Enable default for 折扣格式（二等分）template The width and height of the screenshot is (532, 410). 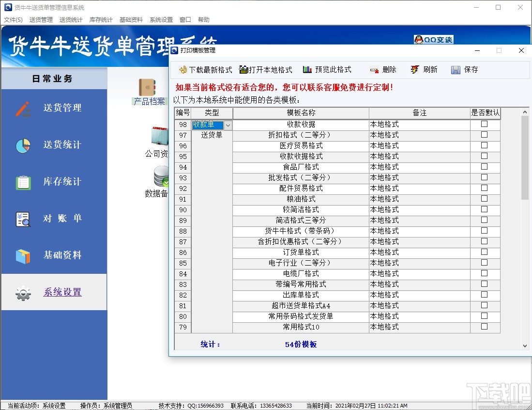coord(484,135)
